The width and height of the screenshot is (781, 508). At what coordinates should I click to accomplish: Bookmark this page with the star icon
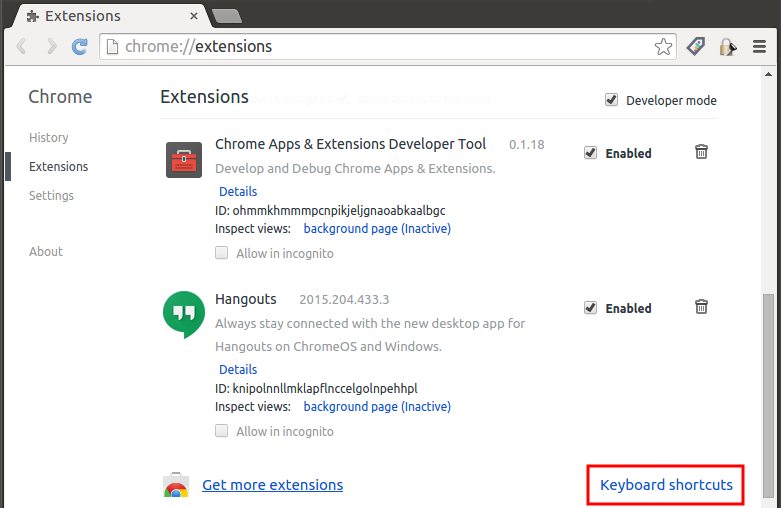663,47
